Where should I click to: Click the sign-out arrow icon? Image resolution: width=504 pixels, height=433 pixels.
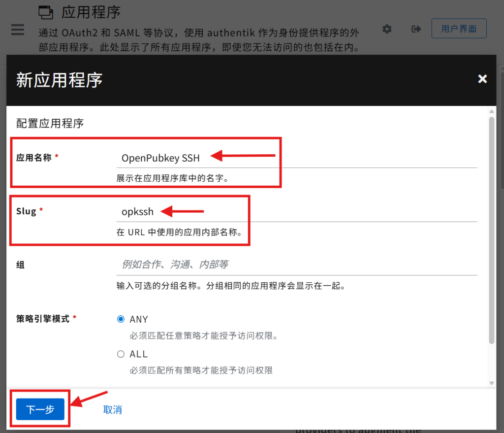(x=416, y=29)
